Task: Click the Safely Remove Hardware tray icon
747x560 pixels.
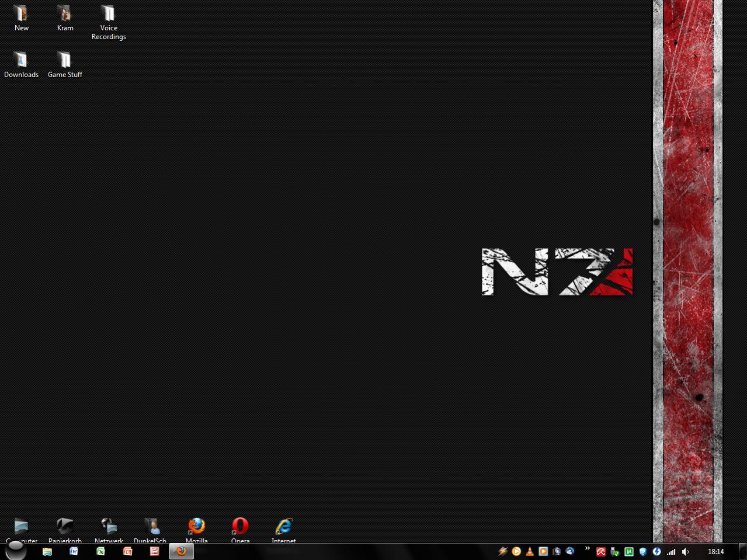Action: click(614, 552)
